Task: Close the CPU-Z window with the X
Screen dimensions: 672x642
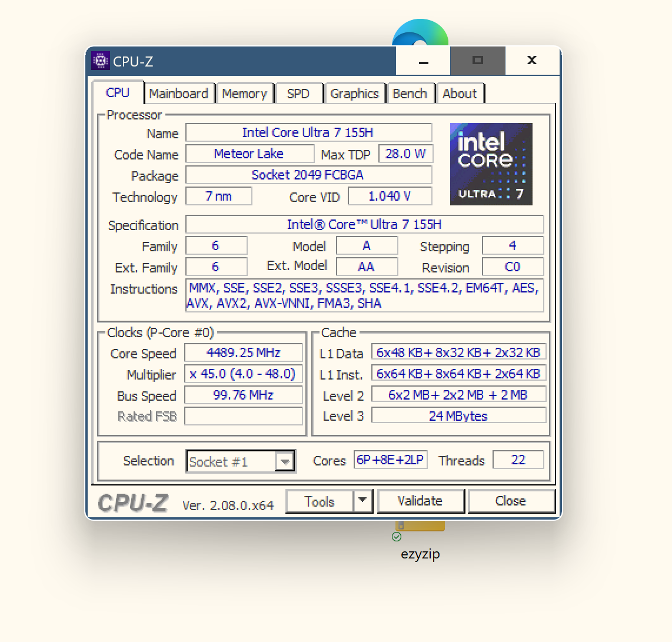Action: tap(532, 61)
